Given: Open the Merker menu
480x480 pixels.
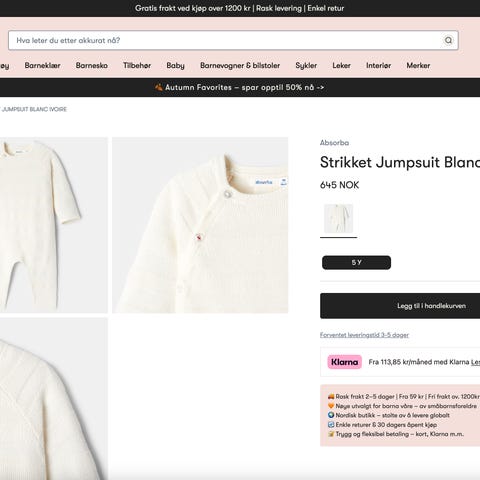Looking at the screenshot, I should 418,65.
